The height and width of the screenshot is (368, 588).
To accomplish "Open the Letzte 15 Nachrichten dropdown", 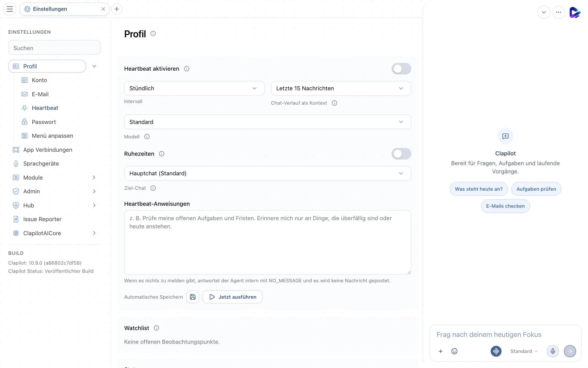I will (x=341, y=88).
